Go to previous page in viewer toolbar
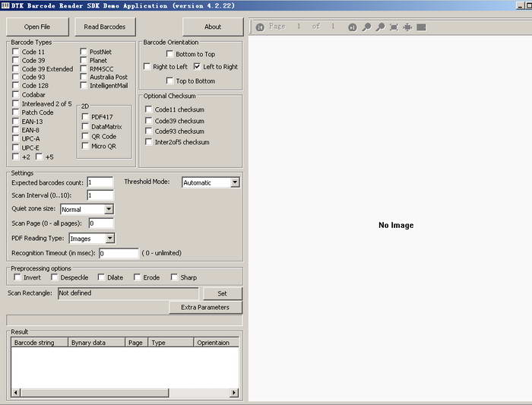The width and height of the screenshot is (532, 405). click(x=260, y=27)
